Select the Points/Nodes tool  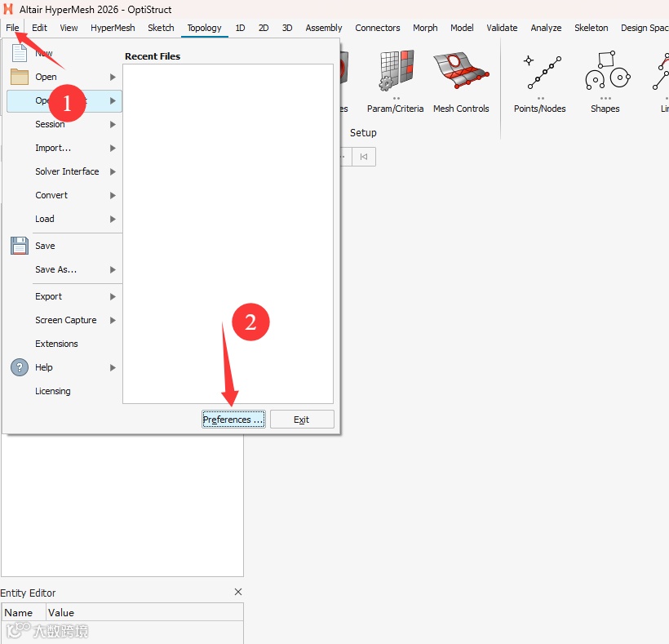pyautogui.click(x=540, y=84)
